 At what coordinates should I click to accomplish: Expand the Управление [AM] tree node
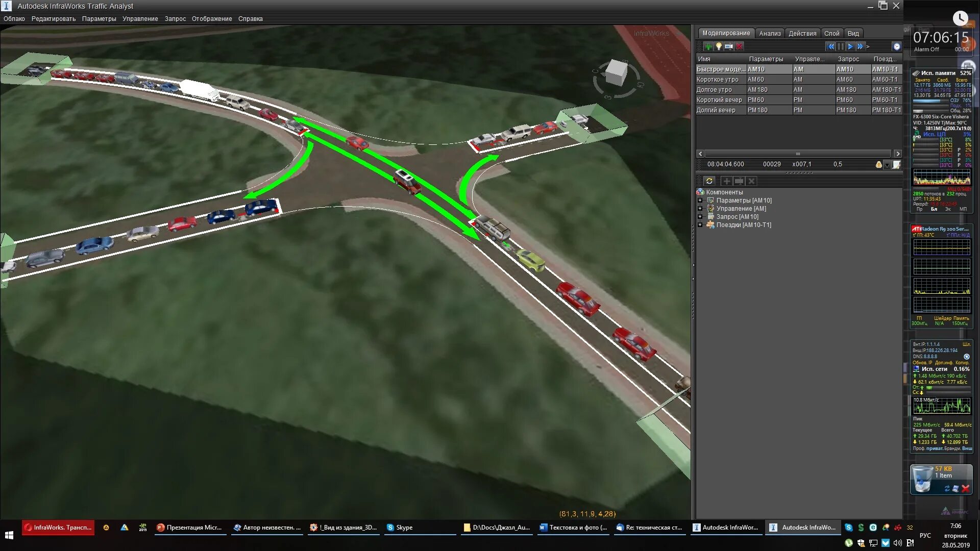click(x=700, y=209)
